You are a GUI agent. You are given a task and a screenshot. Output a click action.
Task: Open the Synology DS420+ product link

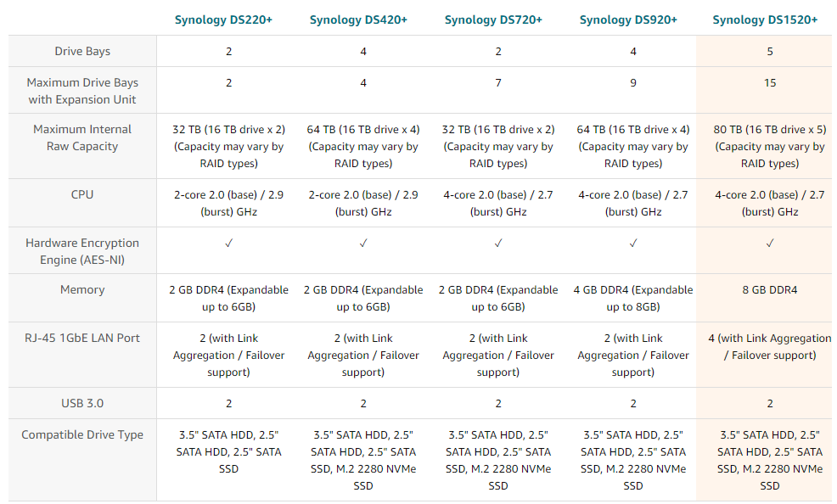point(358,20)
